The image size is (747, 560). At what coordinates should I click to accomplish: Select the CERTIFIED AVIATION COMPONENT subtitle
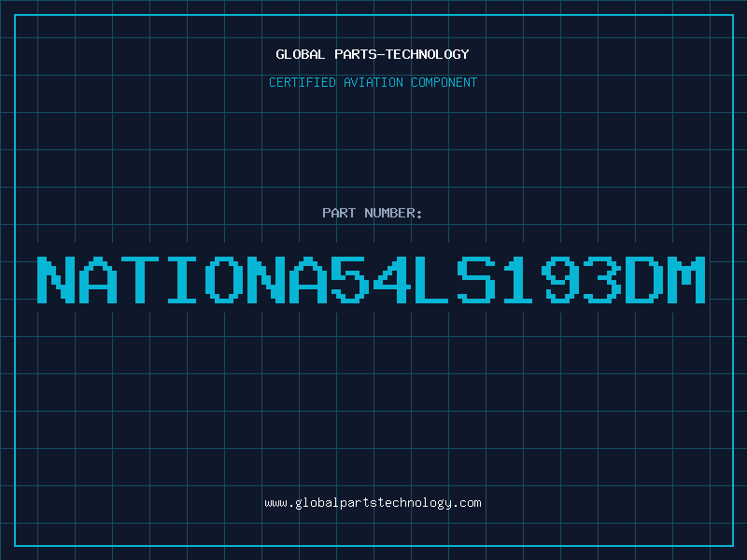tap(373, 82)
